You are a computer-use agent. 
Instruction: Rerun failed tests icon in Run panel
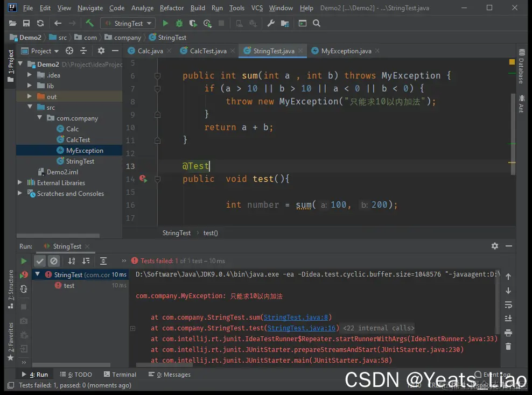click(24, 275)
